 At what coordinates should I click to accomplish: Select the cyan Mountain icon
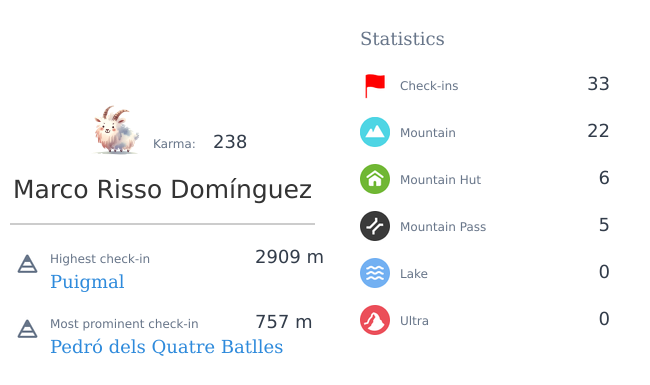tap(375, 132)
